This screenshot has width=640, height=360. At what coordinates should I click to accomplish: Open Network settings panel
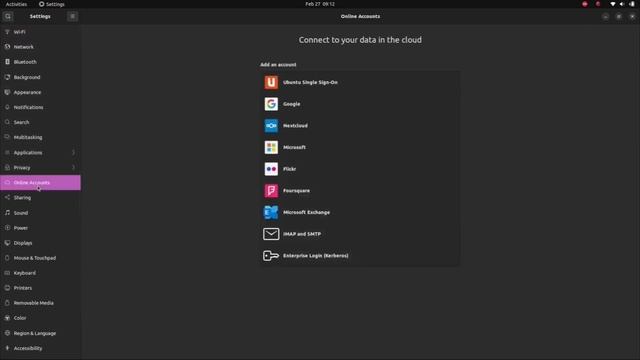(x=40, y=47)
